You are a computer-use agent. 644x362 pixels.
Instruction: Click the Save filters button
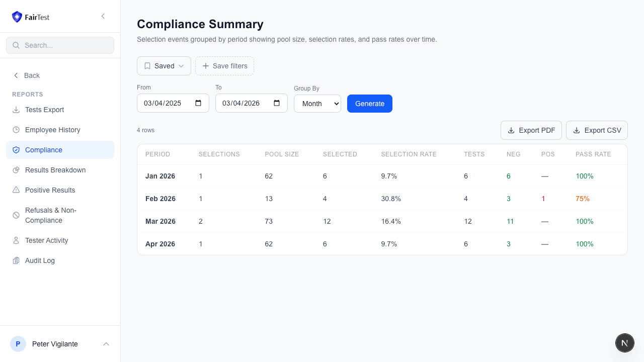click(x=224, y=66)
